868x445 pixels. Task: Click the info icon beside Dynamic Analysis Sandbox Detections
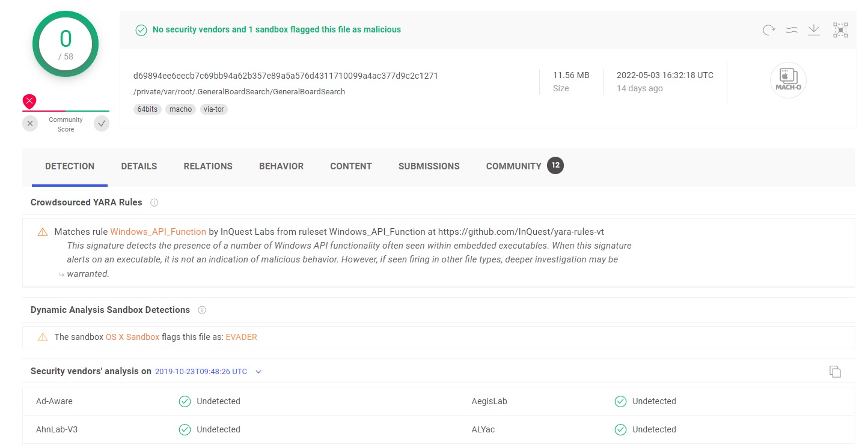click(x=202, y=310)
